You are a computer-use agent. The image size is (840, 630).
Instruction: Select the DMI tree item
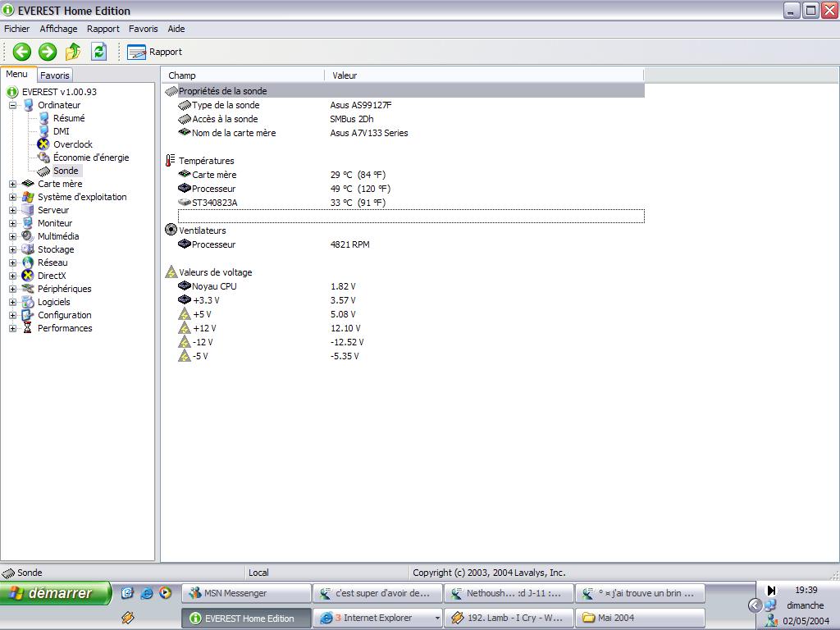click(61, 131)
